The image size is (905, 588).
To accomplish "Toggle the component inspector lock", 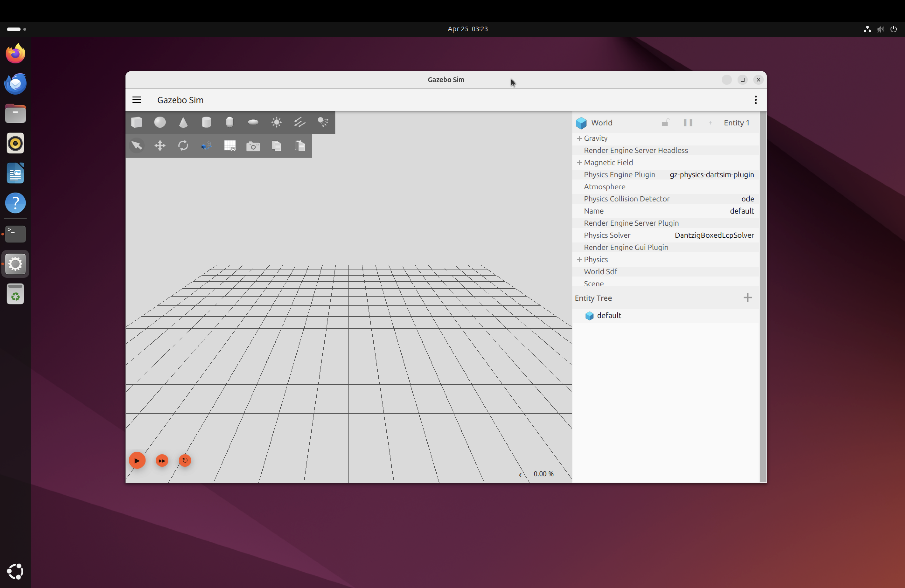I will [665, 123].
